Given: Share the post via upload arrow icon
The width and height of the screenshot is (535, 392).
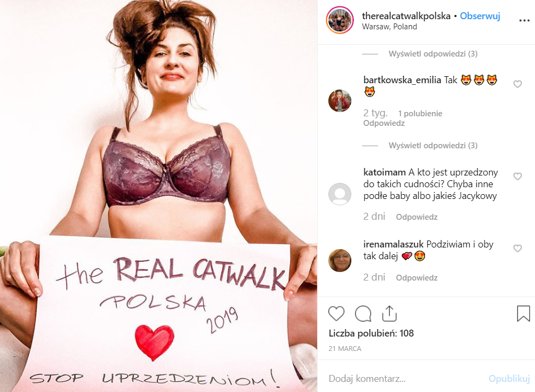Looking at the screenshot, I should [389, 314].
